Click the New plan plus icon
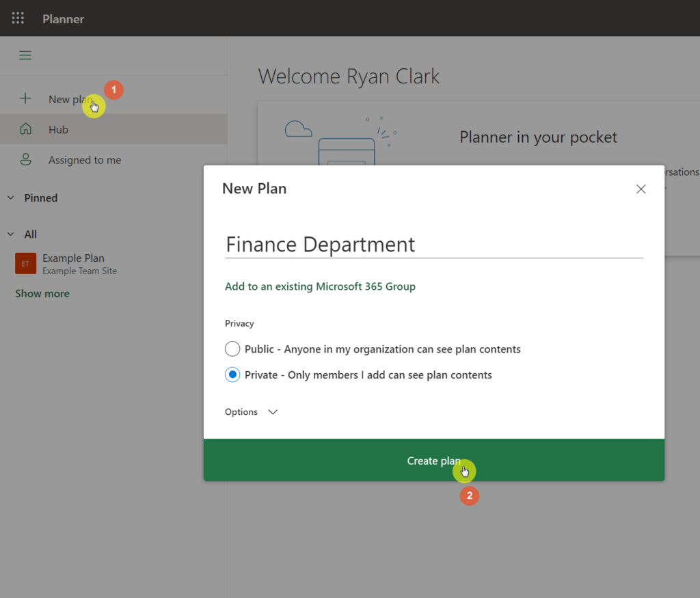 point(25,98)
